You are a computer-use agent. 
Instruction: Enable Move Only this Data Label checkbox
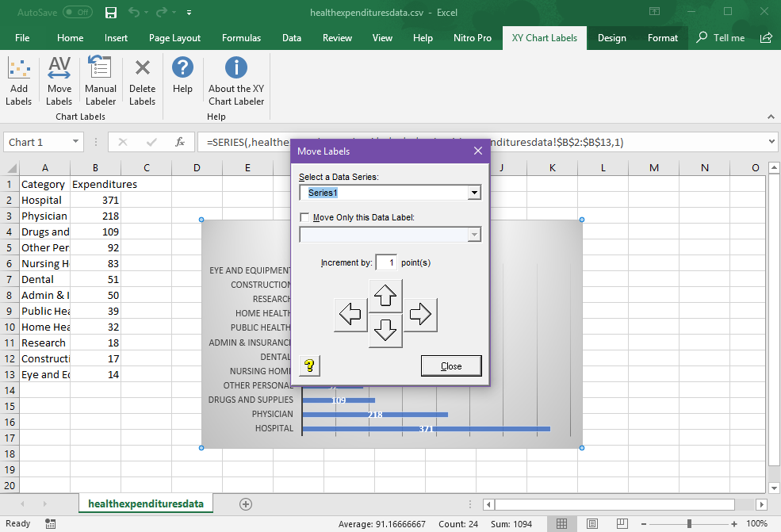pyautogui.click(x=304, y=216)
